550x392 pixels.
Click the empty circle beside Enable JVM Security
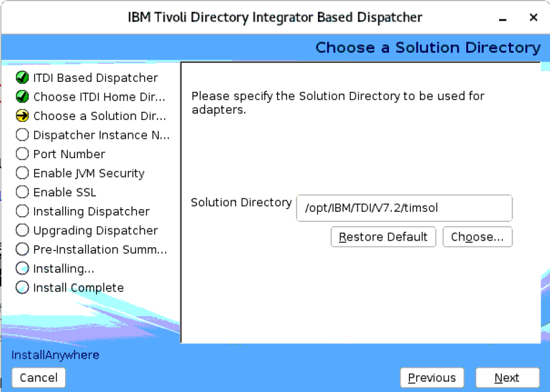pos(22,173)
